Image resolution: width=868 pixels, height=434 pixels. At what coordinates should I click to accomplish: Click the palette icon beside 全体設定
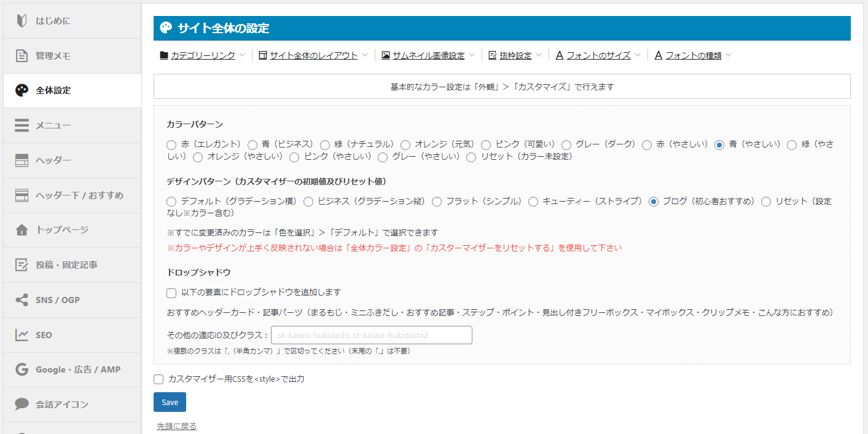(22, 90)
